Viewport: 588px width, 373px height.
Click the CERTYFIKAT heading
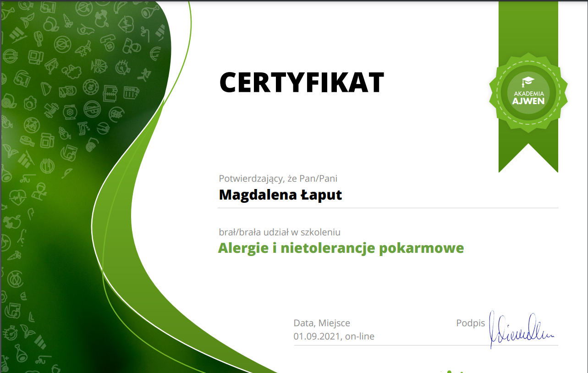pos(302,83)
